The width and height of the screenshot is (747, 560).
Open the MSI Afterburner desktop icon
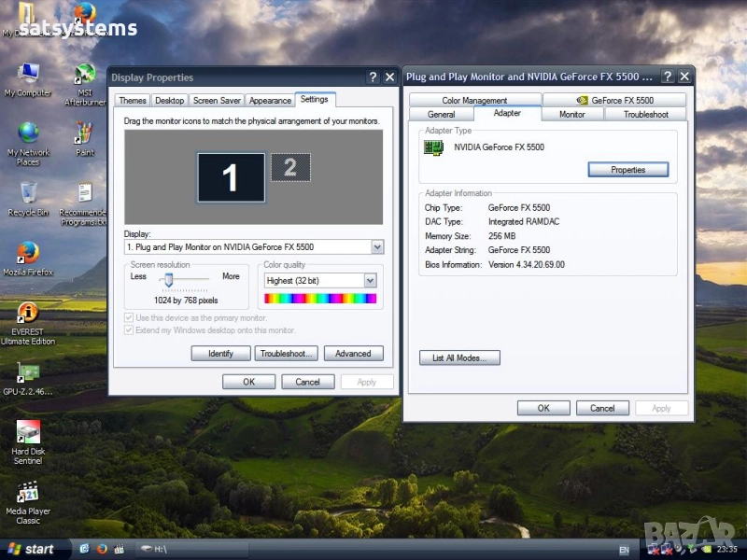click(x=84, y=77)
